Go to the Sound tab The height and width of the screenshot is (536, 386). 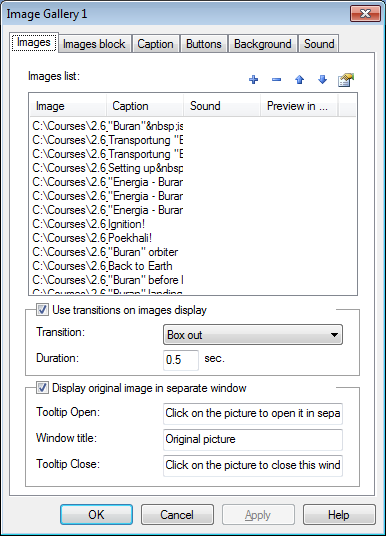tap(319, 44)
